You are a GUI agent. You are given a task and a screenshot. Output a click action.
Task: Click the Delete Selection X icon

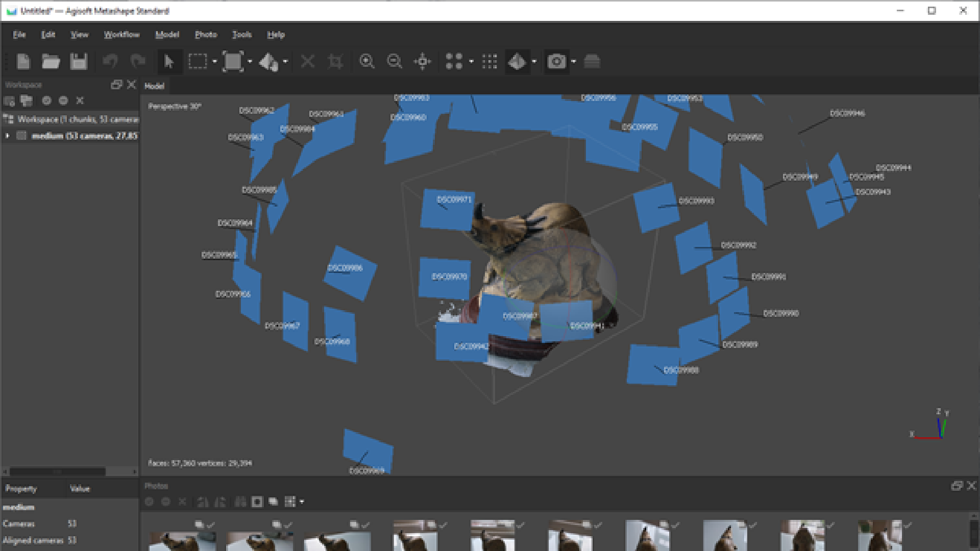pos(307,62)
